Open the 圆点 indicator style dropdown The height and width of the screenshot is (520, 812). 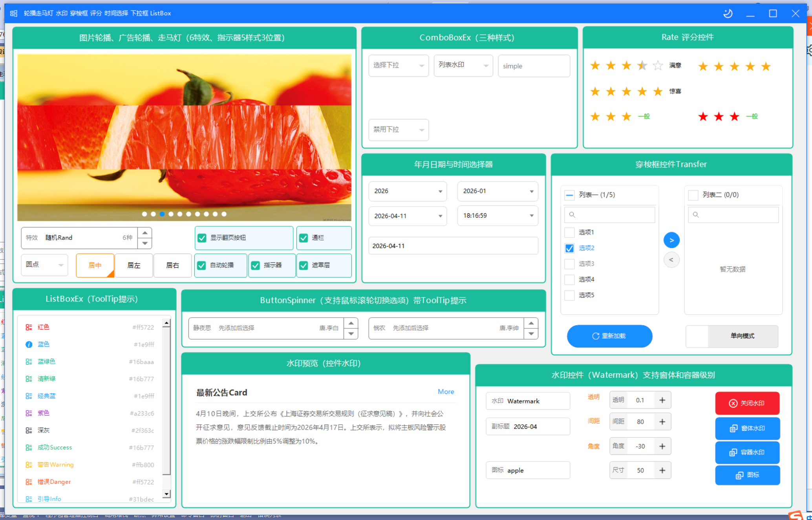point(44,265)
